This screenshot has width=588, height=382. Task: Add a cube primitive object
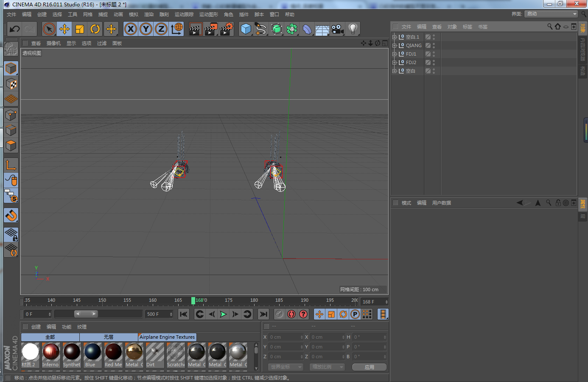click(246, 29)
